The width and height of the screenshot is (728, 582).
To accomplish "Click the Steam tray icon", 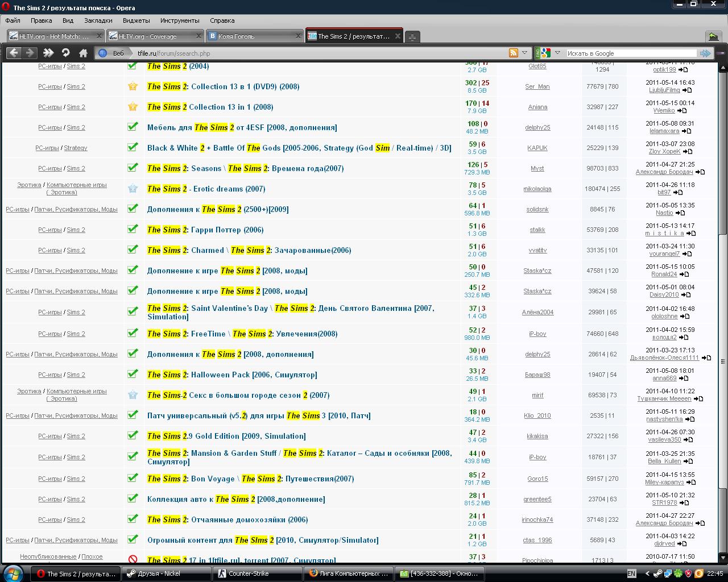I will [x=658, y=573].
